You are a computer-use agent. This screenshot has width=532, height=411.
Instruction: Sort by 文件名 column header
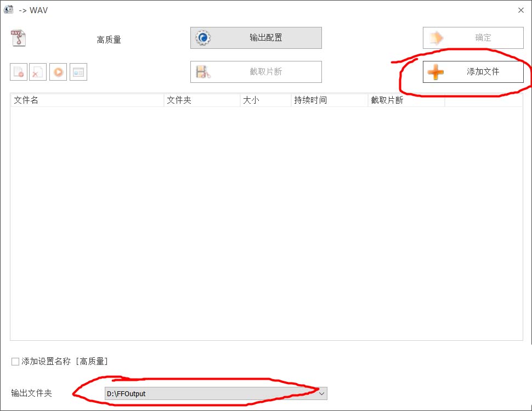pos(87,100)
